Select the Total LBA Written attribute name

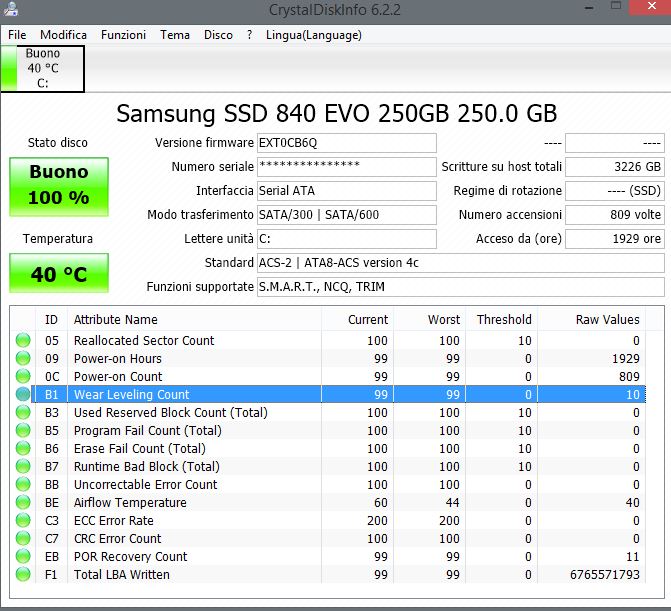pyautogui.click(x=122, y=575)
